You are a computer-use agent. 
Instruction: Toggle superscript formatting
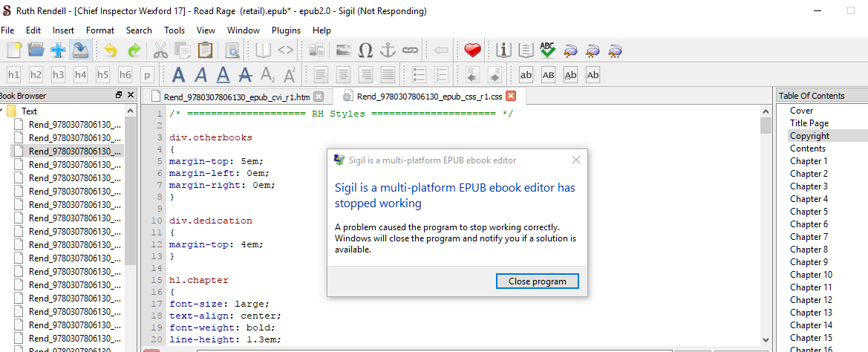click(x=290, y=75)
